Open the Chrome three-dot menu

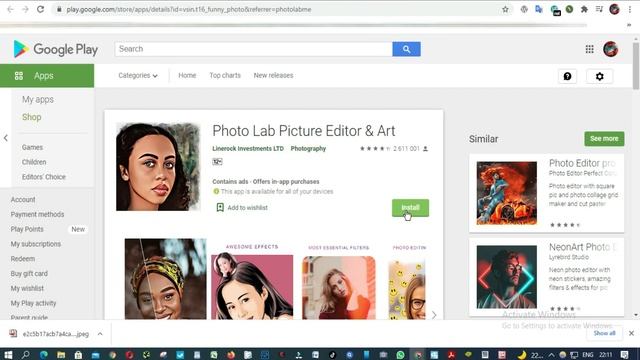pyautogui.click(x=630, y=9)
